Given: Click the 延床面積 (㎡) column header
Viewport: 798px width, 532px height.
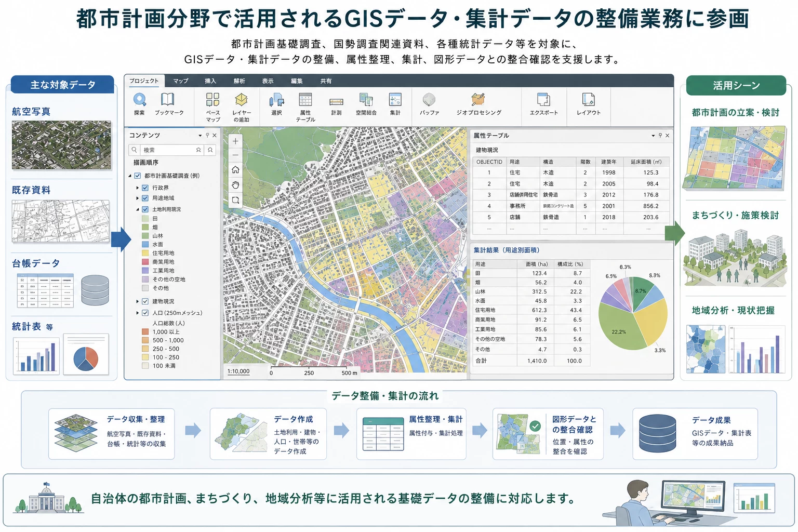Looking at the screenshot, I should [x=646, y=162].
